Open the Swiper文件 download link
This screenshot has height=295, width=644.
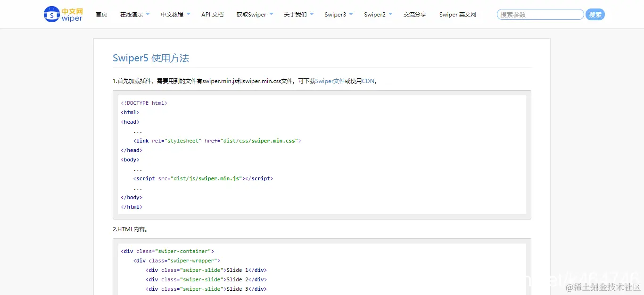[x=330, y=81]
